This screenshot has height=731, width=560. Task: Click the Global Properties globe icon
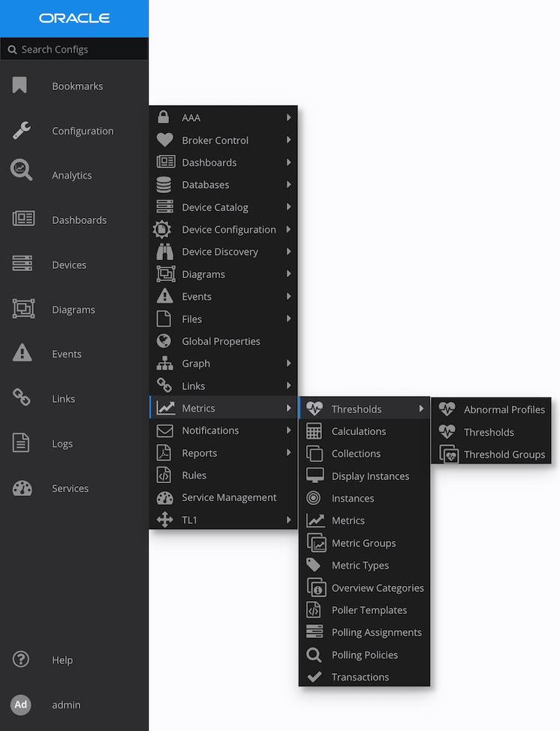coord(164,341)
